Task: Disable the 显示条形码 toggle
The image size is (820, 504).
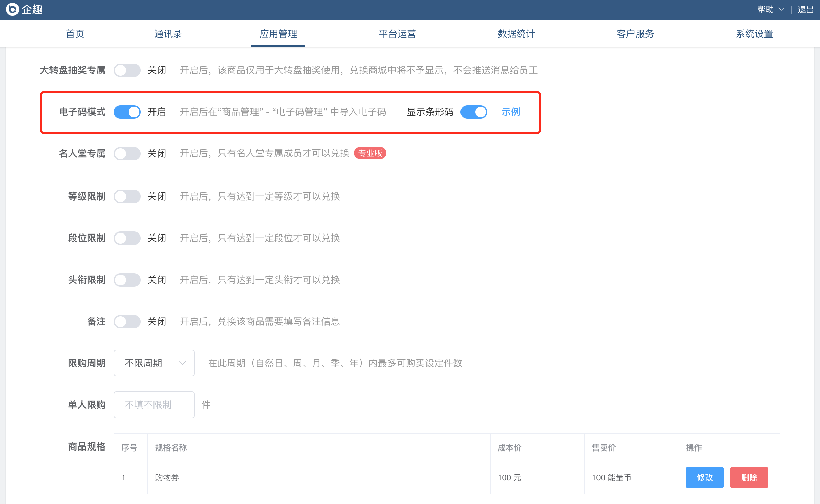Action: click(x=474, y=112)
